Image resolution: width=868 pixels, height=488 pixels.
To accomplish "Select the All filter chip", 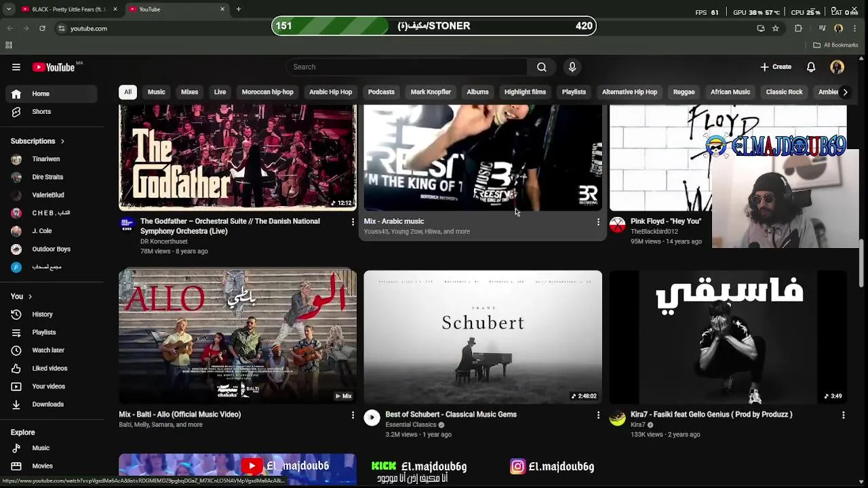I will (x=127, y=92).
